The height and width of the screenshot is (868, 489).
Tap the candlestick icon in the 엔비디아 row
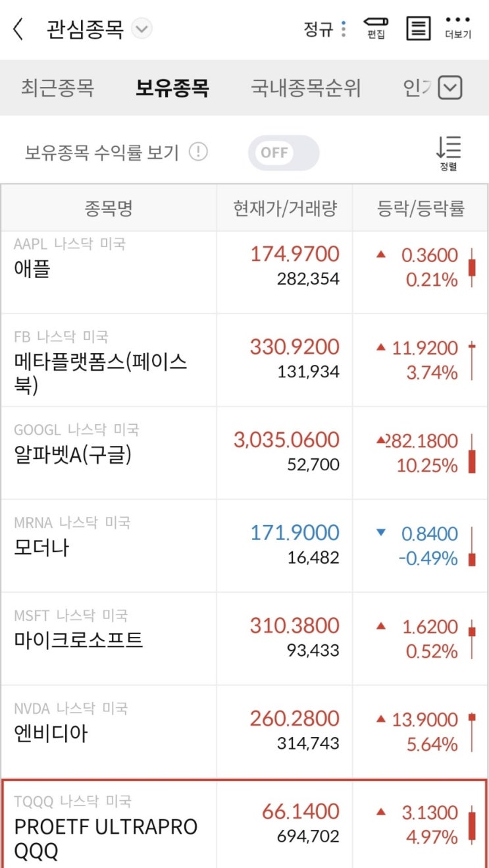pos(471,732)
